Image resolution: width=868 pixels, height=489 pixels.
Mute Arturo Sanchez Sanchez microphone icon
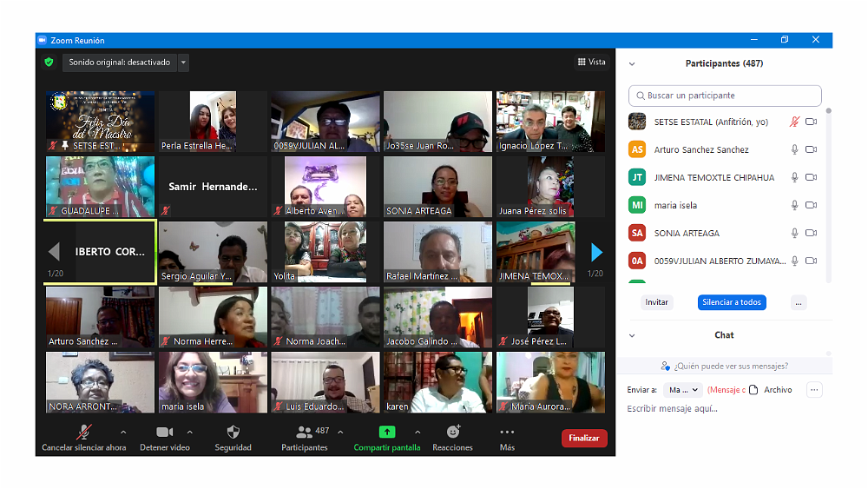click(793, 149)
